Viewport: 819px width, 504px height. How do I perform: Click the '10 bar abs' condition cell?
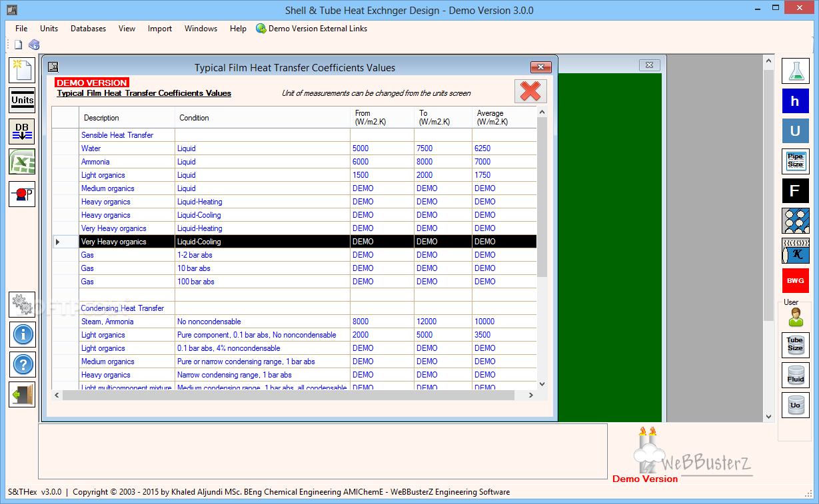click(263, 268)
